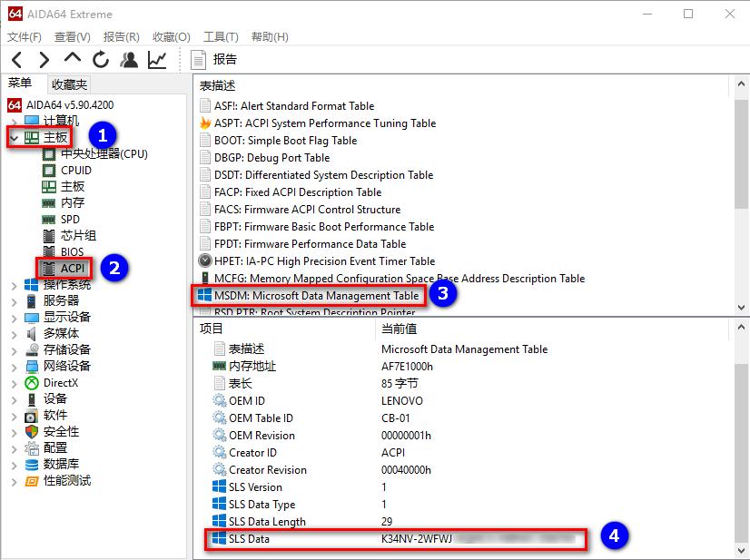This screenshot has height=560, width=750.
Task: Click the Report (报告) toolbar button
Action: pos(214,60)
